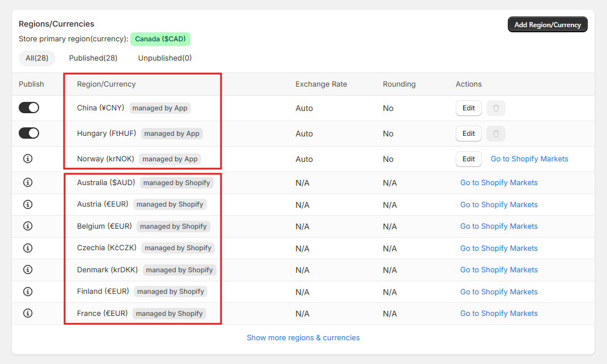Screen dimensions: 607x364
Task: Open Go to Shopify Markets for Czechia
Action: tap(499, 249)
